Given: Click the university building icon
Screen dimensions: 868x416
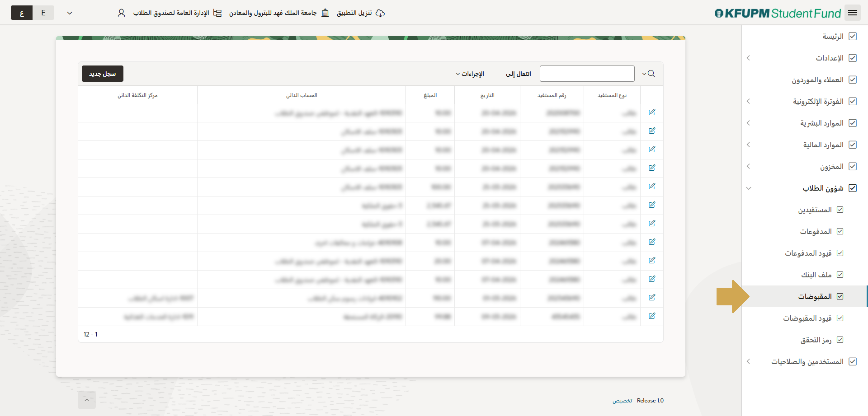Looking at the screenshot, I should (325, 13).
